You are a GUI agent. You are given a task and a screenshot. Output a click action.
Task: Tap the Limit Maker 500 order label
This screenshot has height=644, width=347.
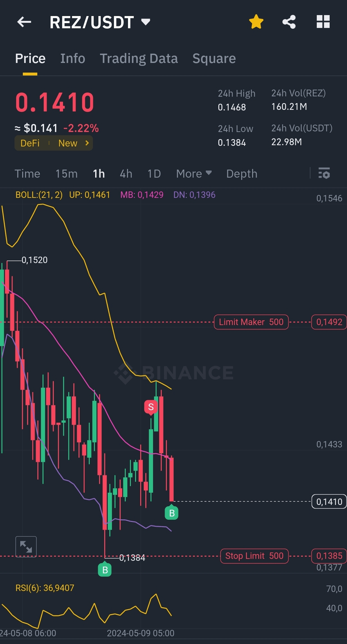251,322
